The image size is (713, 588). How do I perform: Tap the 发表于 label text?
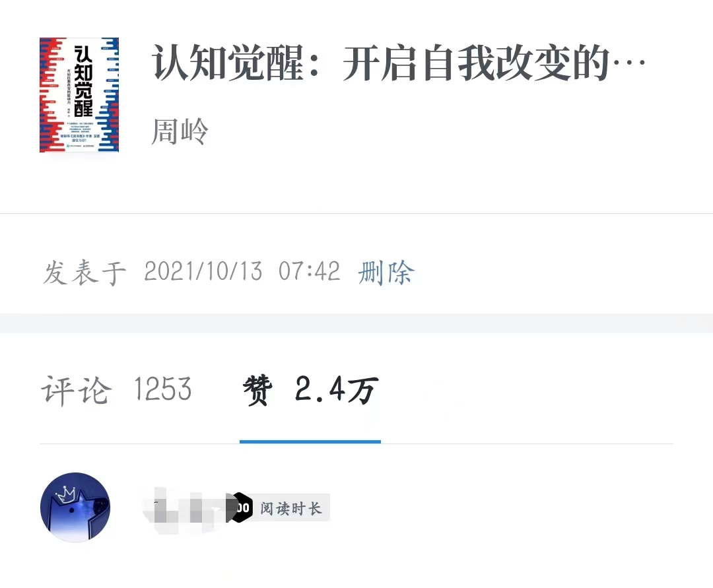click(x=84, y=273)
